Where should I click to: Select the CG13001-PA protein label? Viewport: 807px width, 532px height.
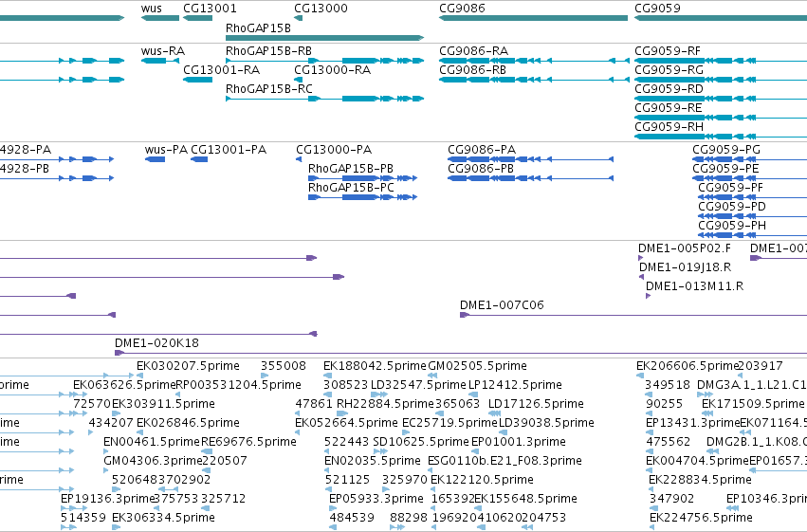229,150
